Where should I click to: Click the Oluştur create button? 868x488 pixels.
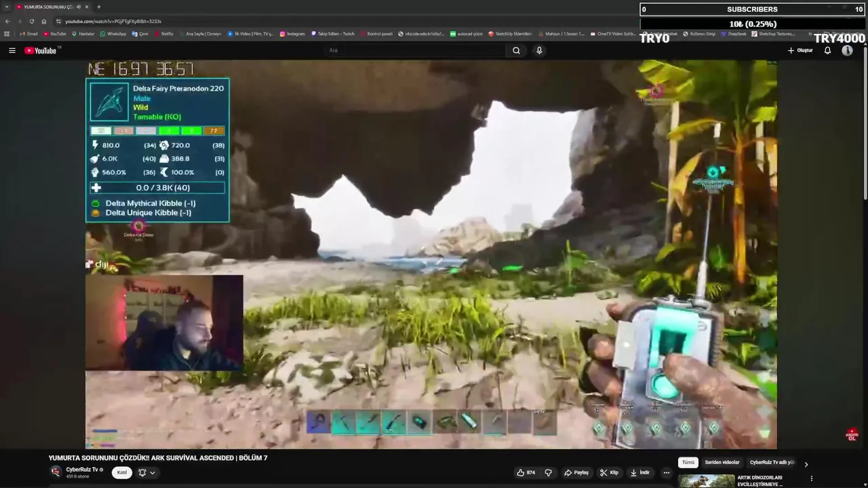click(x=800, y=50)
